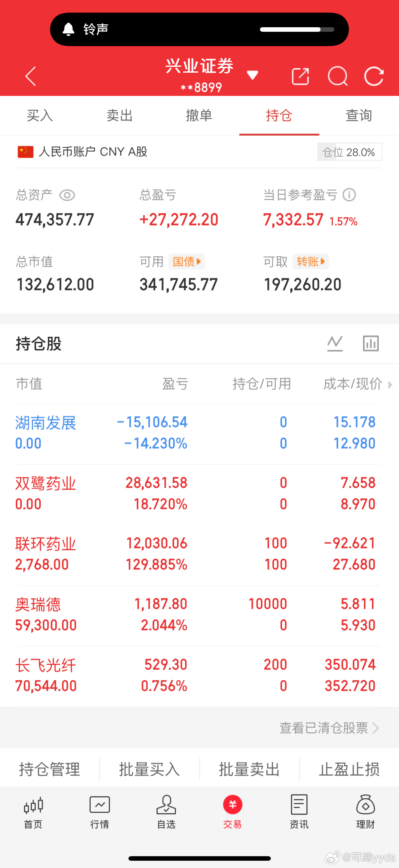Switch to the 查询 tab

(359, 116)
